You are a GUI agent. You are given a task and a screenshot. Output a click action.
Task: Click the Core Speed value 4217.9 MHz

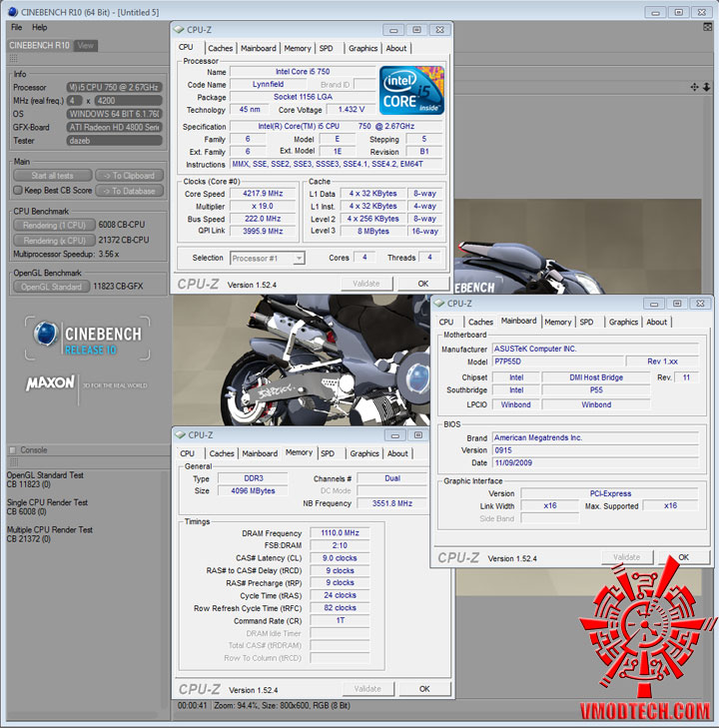coord(263,194)
